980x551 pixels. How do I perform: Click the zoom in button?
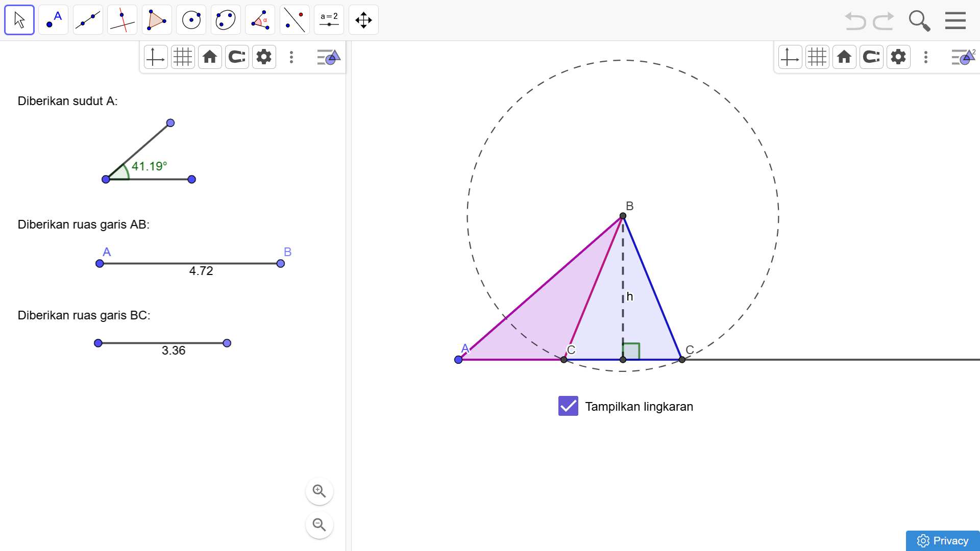(x=320, y=491)
